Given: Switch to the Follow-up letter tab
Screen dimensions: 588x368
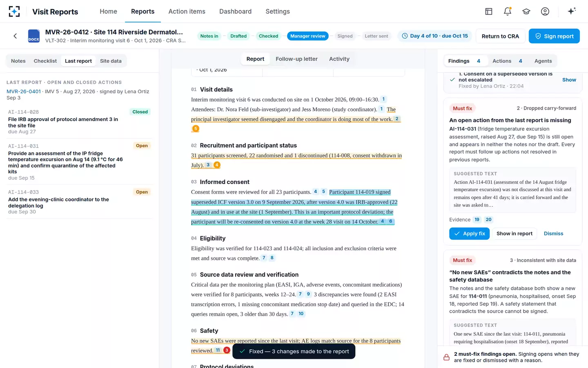Looking at the screenshot, I should tap(296, 59).
